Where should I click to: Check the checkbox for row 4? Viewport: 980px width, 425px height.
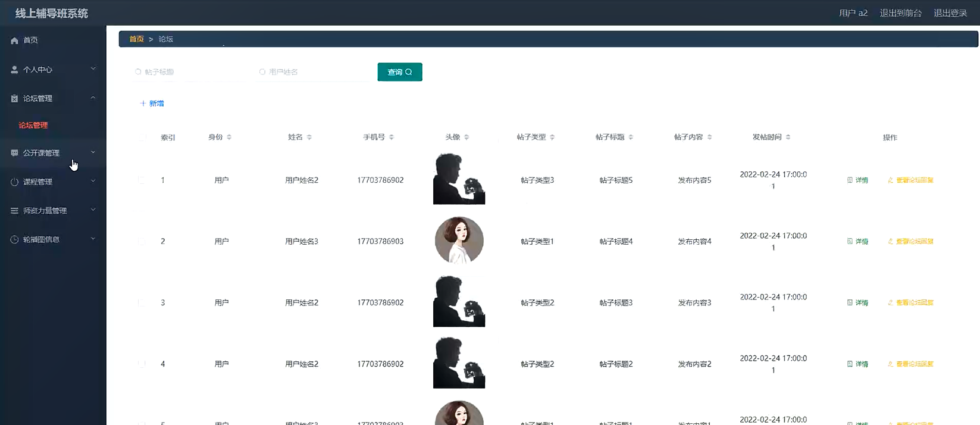(142, 364)
